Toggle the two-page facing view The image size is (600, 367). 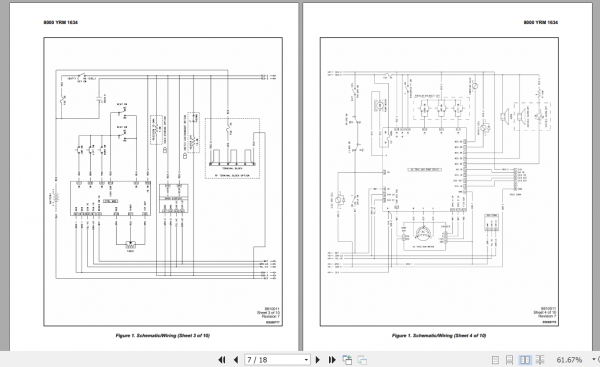click(525, 360)
